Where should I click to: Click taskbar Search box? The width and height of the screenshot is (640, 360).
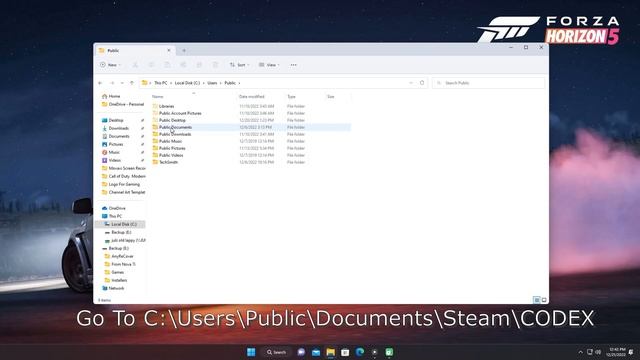click(x=276, y=352)
